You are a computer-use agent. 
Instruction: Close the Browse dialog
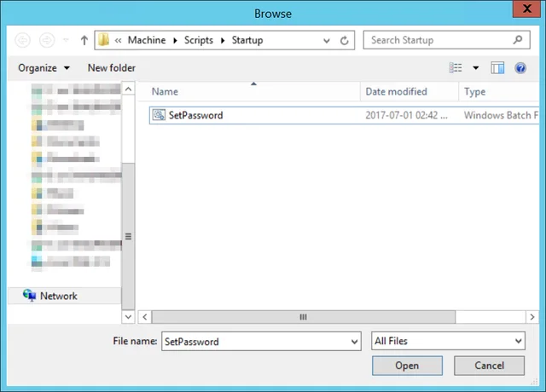(x=527, y=9)
